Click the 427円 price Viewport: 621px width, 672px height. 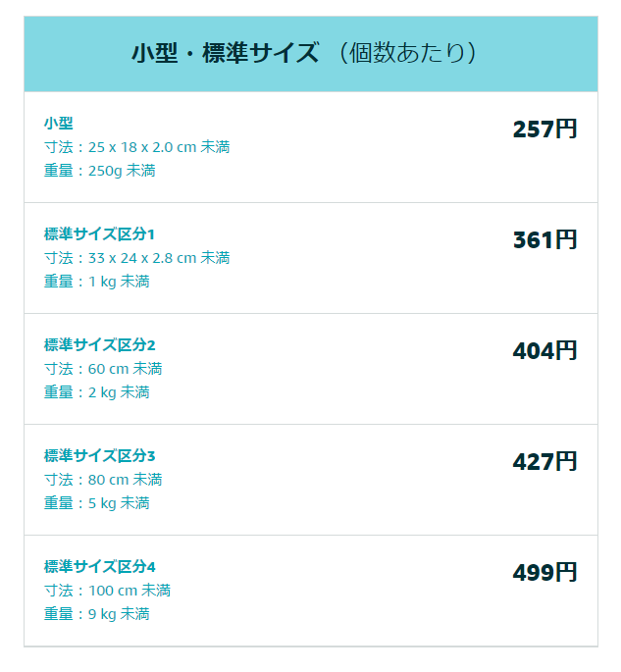(544, 462)
